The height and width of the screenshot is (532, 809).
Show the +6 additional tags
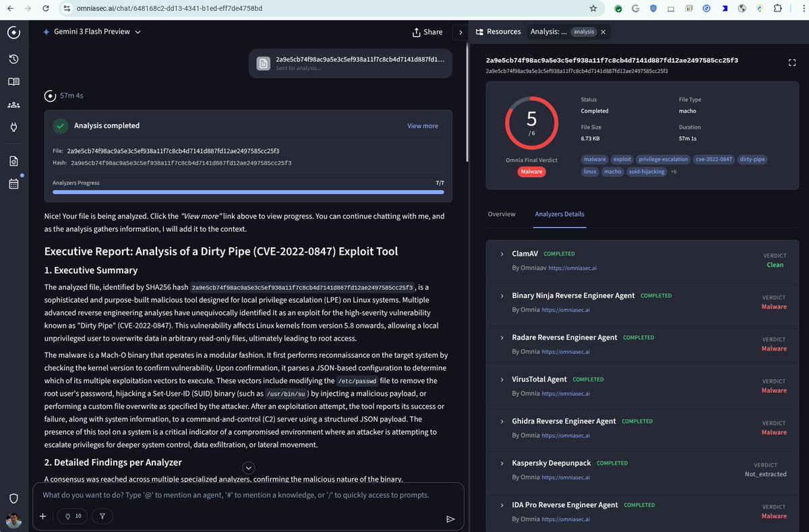[x=673, y=171]
